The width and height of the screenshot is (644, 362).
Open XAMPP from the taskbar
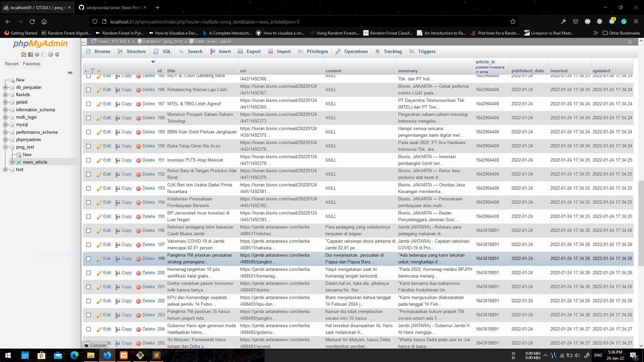click(x=124, y=355)
